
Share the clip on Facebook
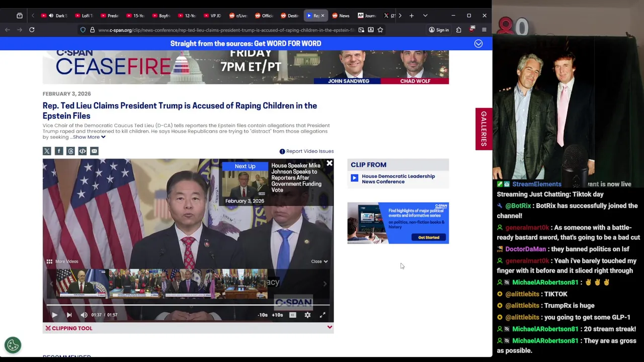59,151
